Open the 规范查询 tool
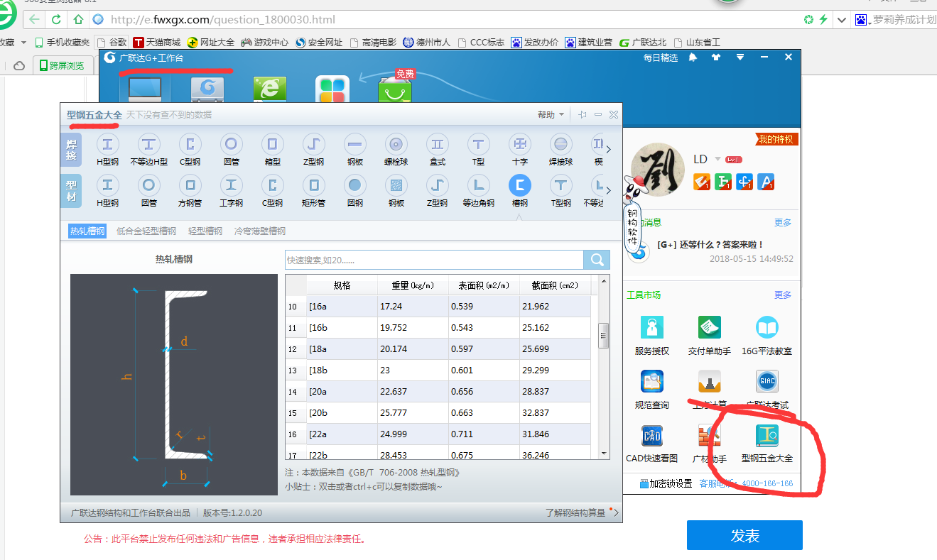This screenshot has height=560, width=937. tap(652, 382)
